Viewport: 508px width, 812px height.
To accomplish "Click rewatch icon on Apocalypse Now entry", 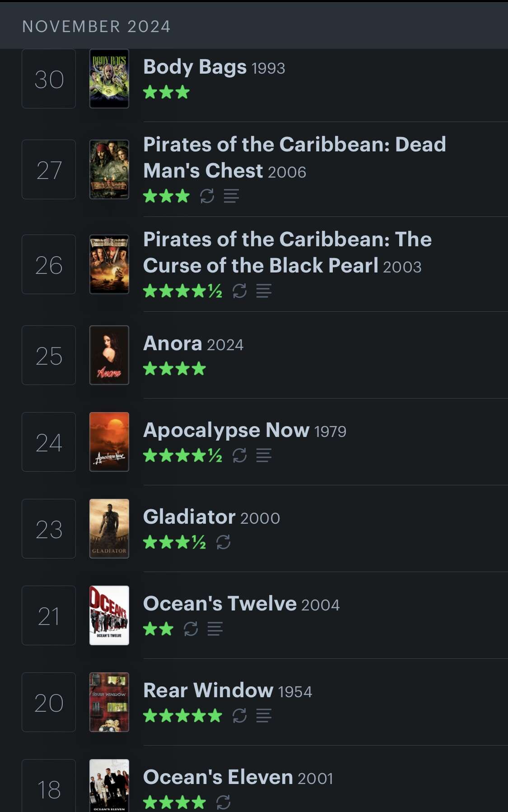I will (239, 455).
